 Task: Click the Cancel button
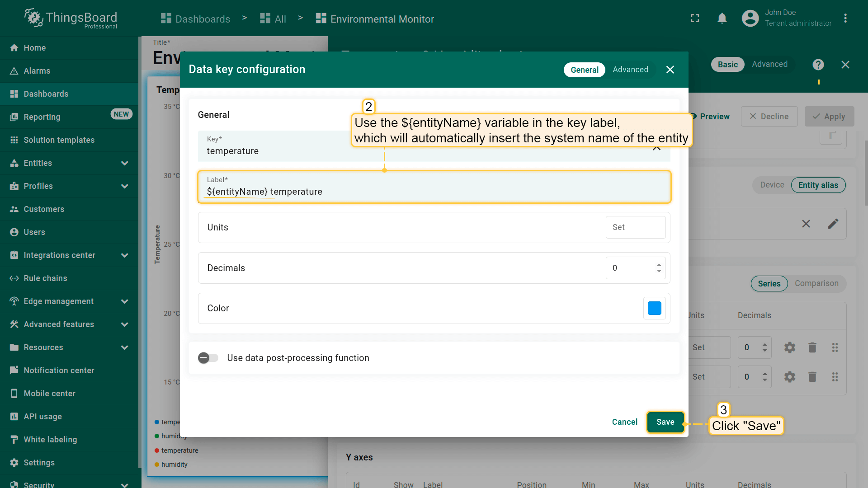(x=624, y=422)
